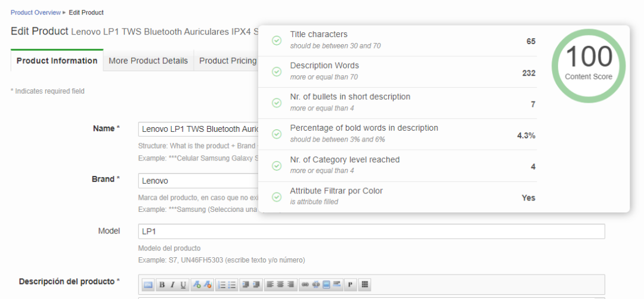
Task: Select the Product Information tab
Action: tap(57, 61)
